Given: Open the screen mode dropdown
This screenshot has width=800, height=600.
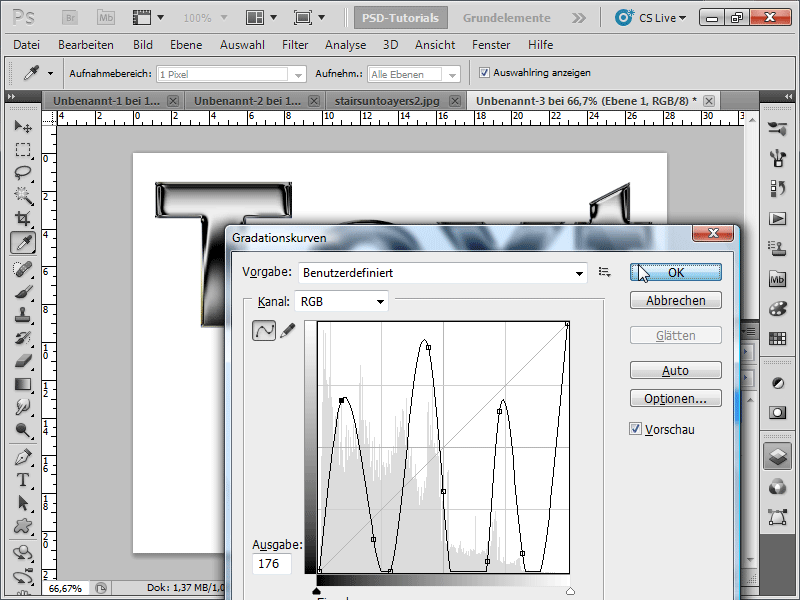Looking at the screenshot, I should (309, 18).
